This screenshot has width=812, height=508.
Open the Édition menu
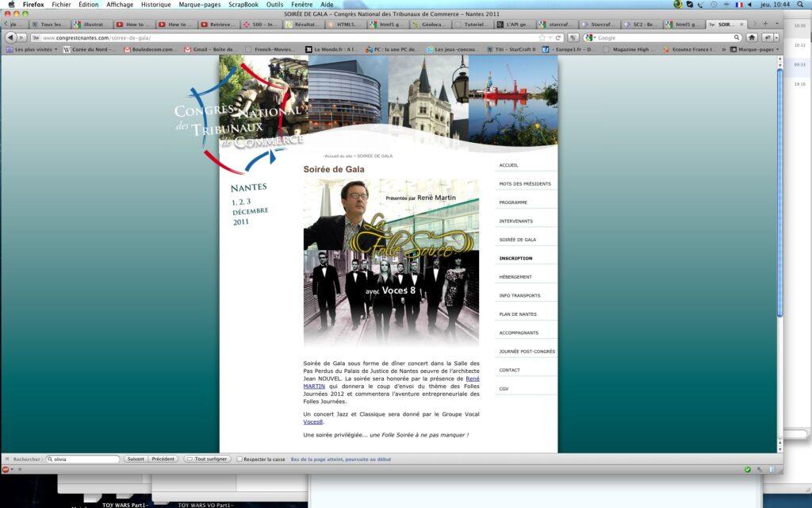[x=89, y=5]
